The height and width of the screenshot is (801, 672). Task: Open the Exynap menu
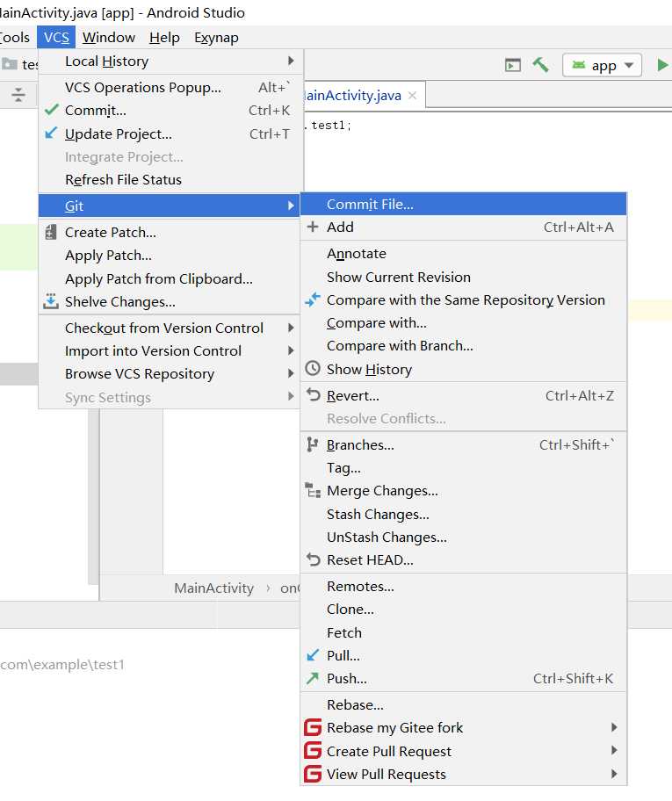click(x=216, y=37)
